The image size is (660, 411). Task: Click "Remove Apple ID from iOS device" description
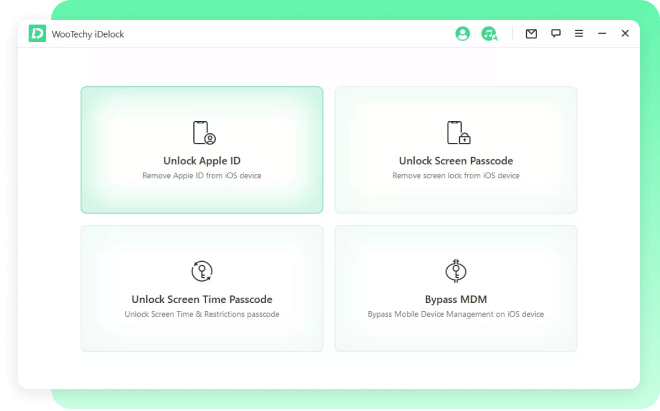tap(202, 176)
